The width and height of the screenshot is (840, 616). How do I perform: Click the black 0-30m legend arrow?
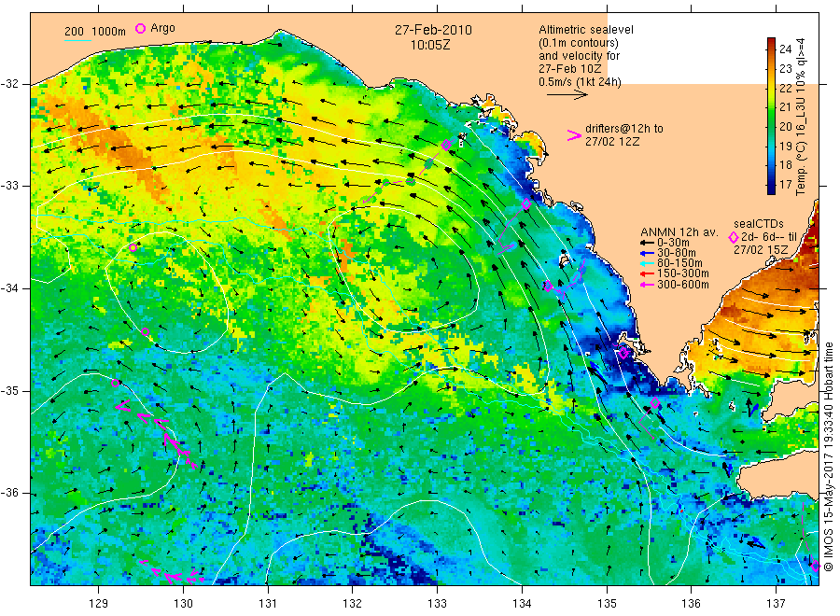[647, 243]
